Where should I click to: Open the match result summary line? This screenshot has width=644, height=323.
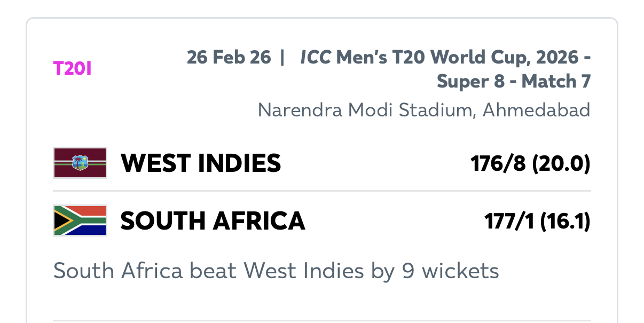[276, 271]
